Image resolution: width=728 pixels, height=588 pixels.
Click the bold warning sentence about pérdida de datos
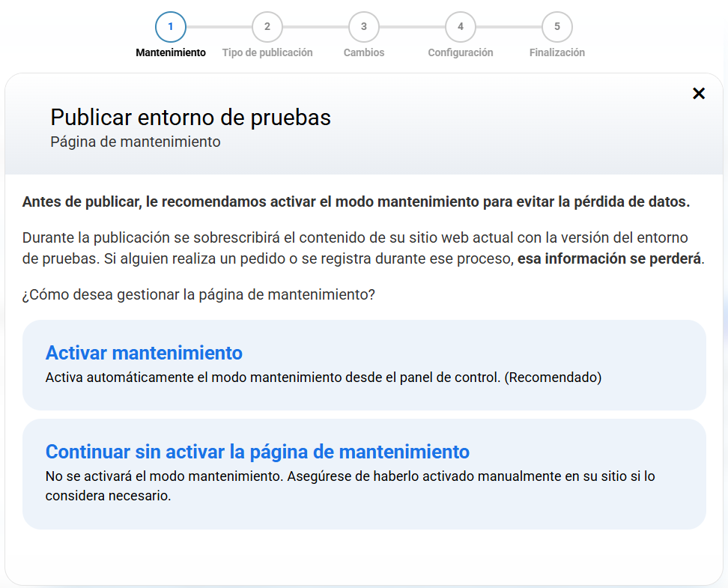tap(356, 201)
